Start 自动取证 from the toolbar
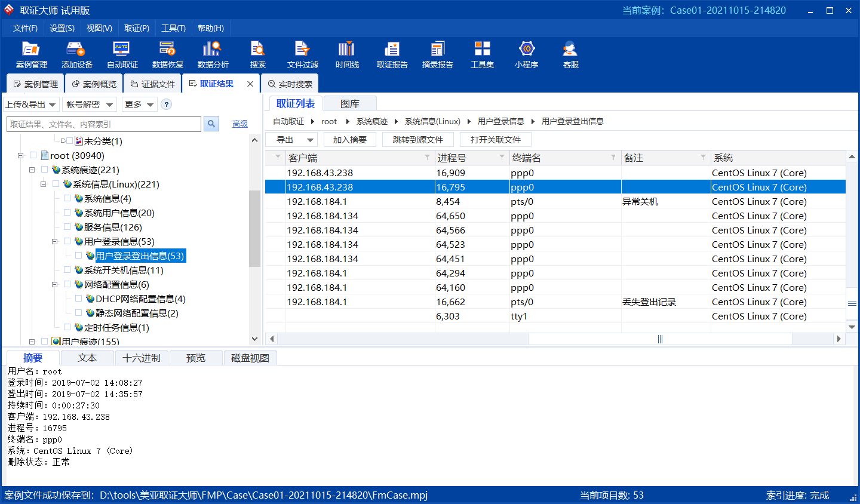 point(122,54)
